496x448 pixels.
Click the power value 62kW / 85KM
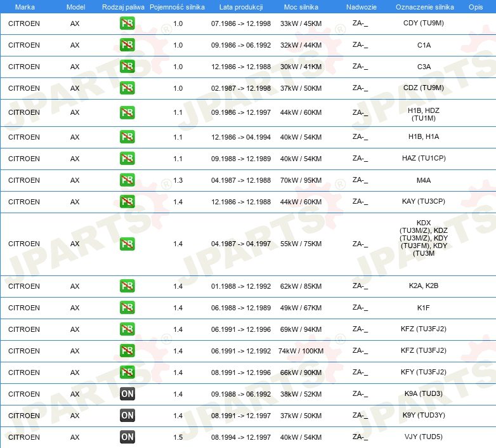(x=301, y=286)
